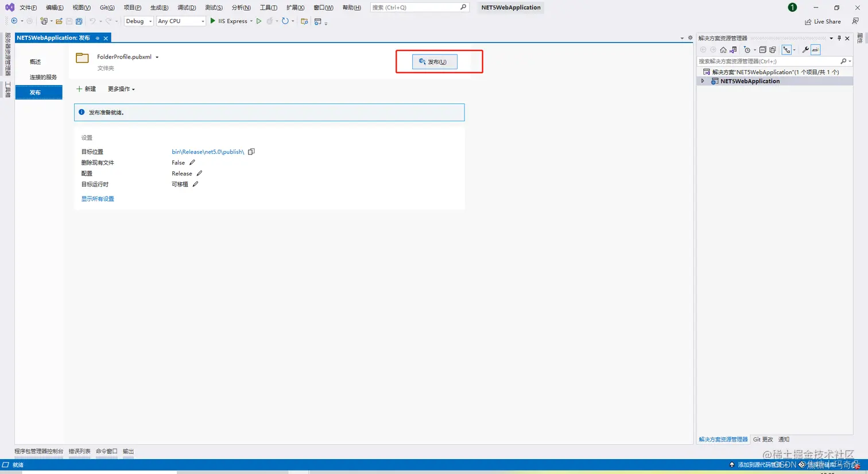Open 程序包管理器控制台 bottom tab
The image size is (868, 474).
click(38, 452)
